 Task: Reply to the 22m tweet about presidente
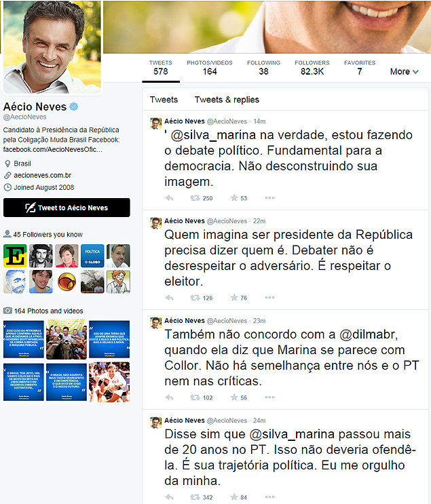169,298
